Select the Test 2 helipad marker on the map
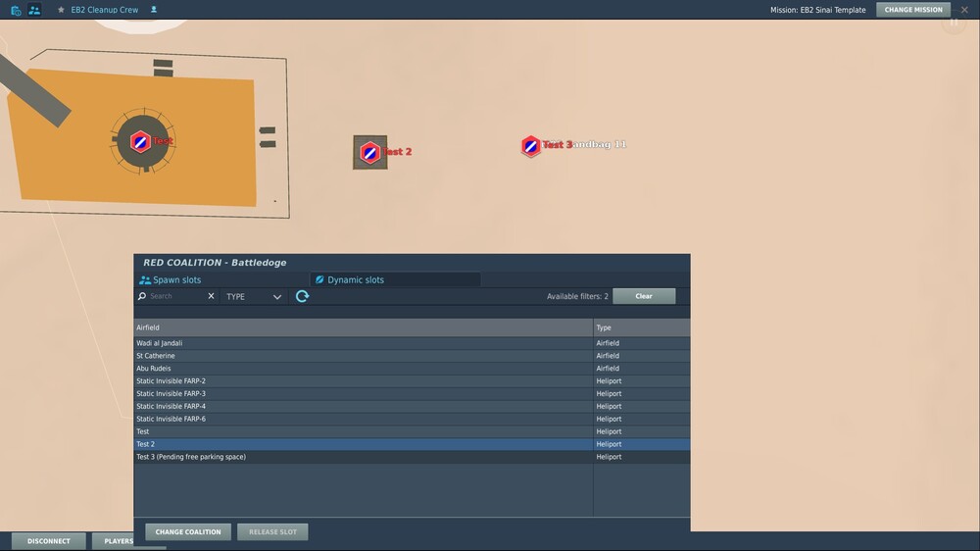Image resolution: width=980 pixels, height=551 pixels. point(370,153)
